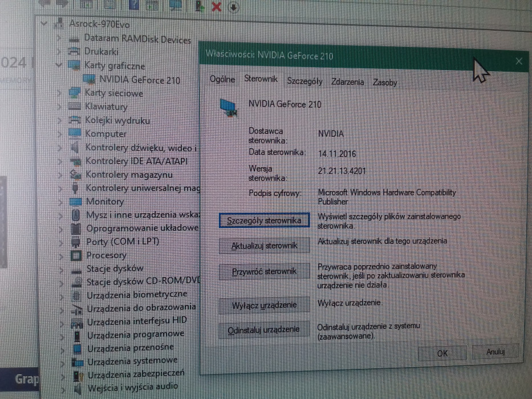Screen dimensions: 532x399
Task: Click the Klawiatury keyboard icon
Action: tap(75, 106)
